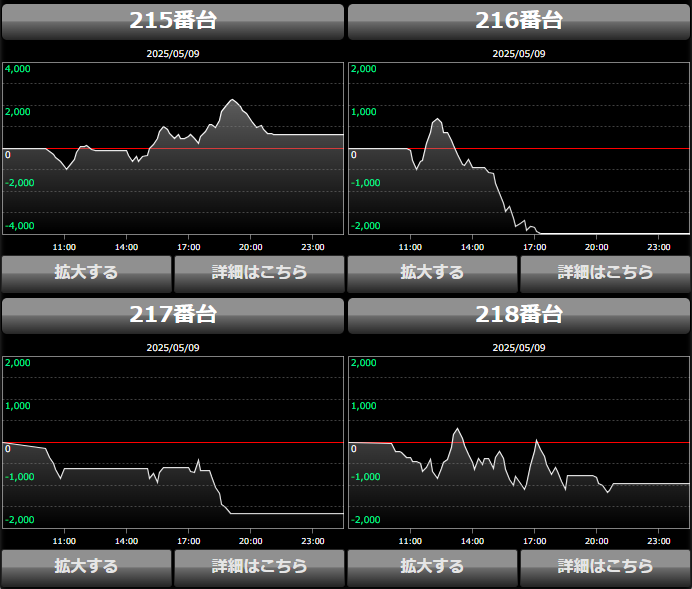
Task: Select the 217番台 machine title
Action: (173, 314)
